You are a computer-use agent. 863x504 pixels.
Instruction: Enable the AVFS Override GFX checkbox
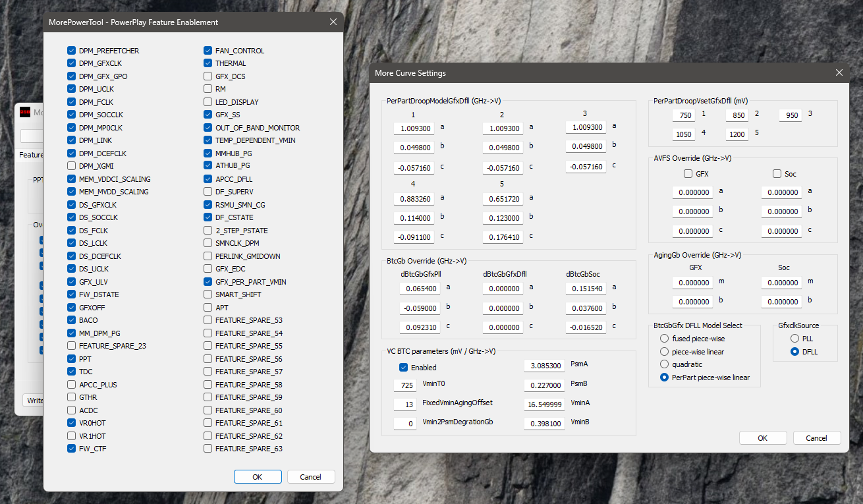(x=688, y=174)
